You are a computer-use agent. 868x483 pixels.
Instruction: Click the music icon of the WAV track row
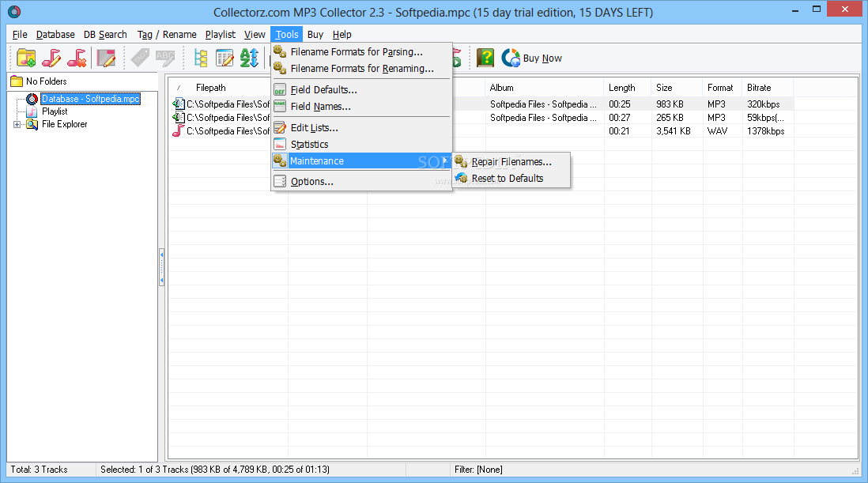(178, 131)
